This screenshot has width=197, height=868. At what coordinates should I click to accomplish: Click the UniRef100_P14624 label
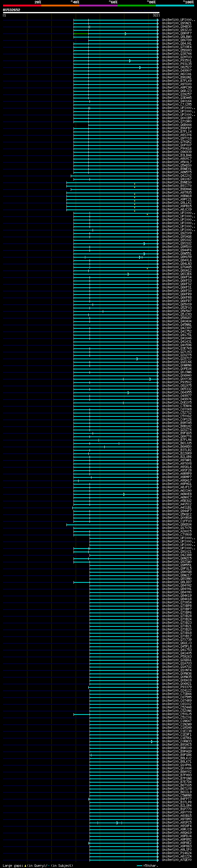pos(176,853)
